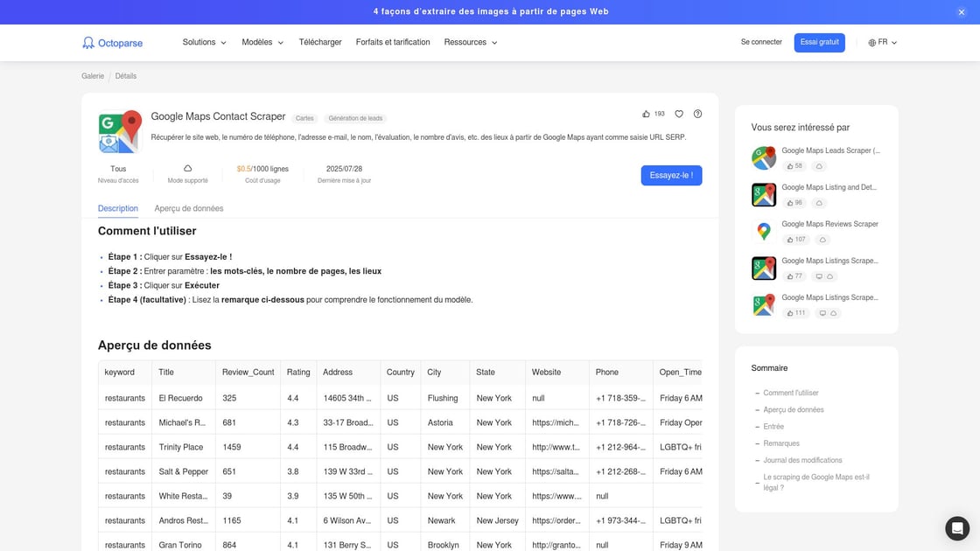Click the Génération de leads tag
The width and height of the screenshot is (980, 551).
pyautogui.click(x=355, y=118)
